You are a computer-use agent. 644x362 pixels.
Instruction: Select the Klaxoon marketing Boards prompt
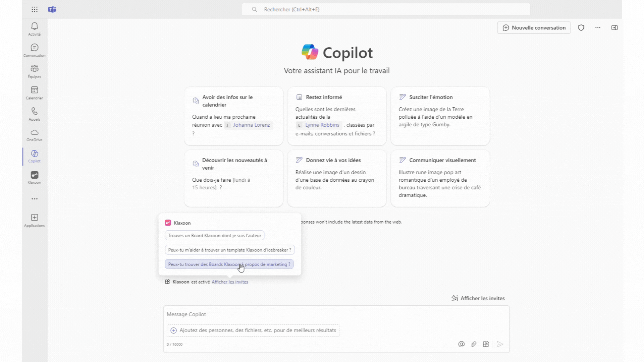click(x=229, y=264)
